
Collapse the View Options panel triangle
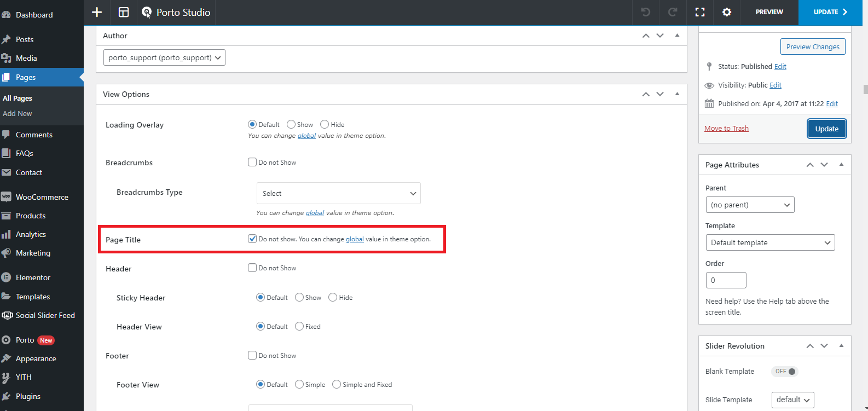pyautogui.click(x=677, y=94)
